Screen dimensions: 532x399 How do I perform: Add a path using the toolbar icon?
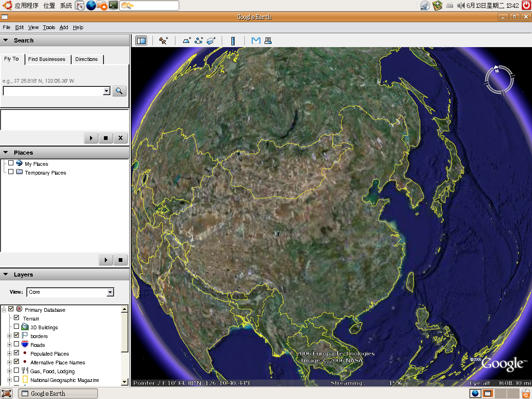[x=199, y=41]
